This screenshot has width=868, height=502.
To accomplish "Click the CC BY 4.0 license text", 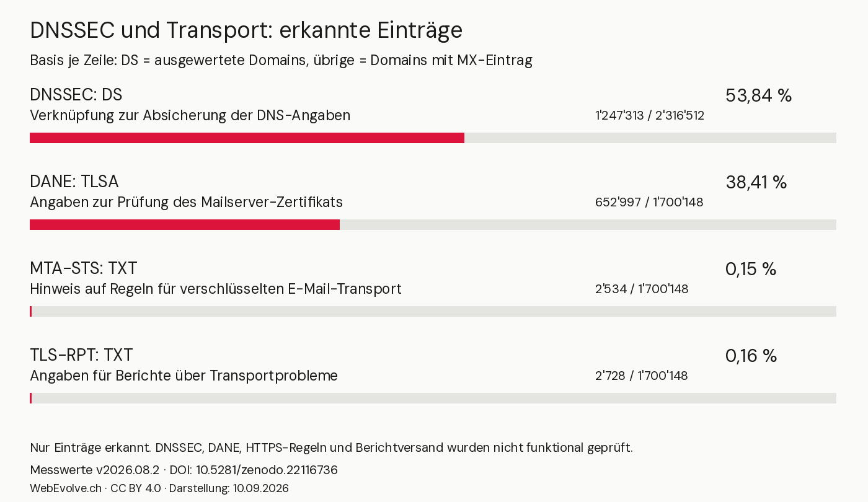I will pos(136,488).
